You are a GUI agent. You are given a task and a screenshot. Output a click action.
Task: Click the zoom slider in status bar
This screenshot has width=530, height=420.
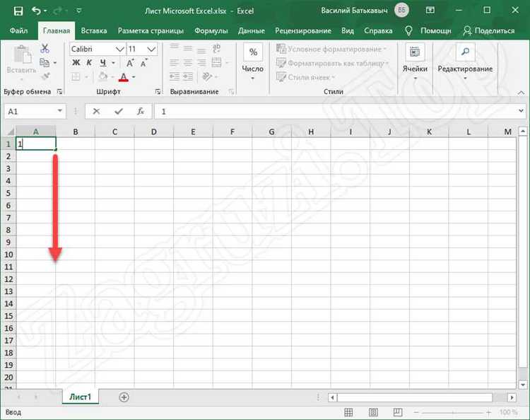coord(453,412)
